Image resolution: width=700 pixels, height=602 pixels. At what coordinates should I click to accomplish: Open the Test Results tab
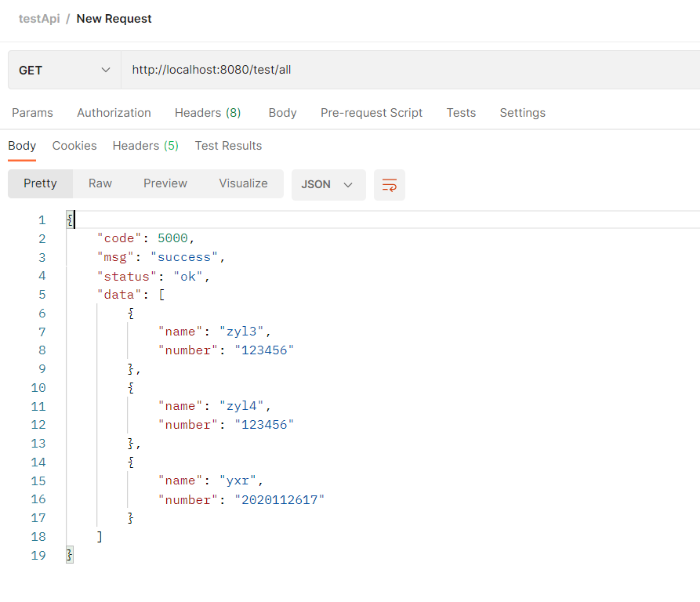(228, 146)
